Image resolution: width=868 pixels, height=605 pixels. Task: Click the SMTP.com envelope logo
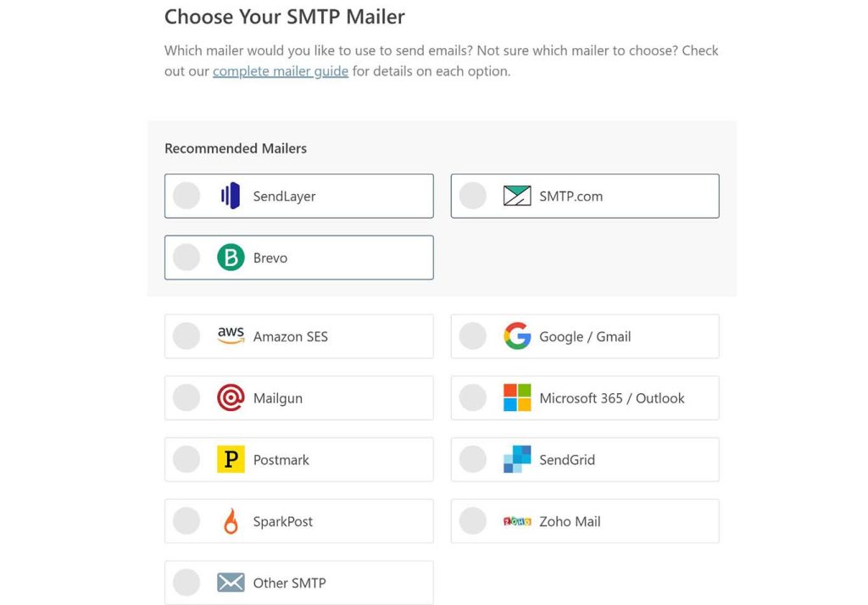pos(517,196)
